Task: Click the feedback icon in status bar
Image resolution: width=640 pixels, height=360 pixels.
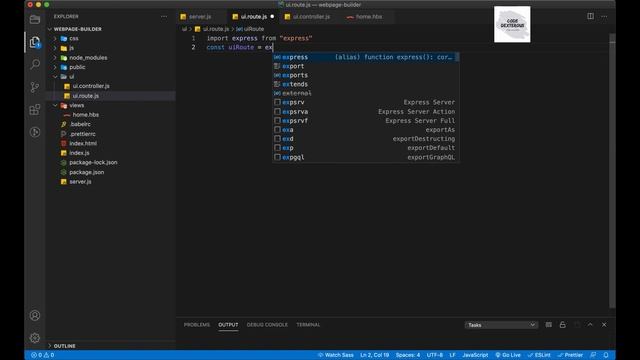Action: click(x=593, y=355)
